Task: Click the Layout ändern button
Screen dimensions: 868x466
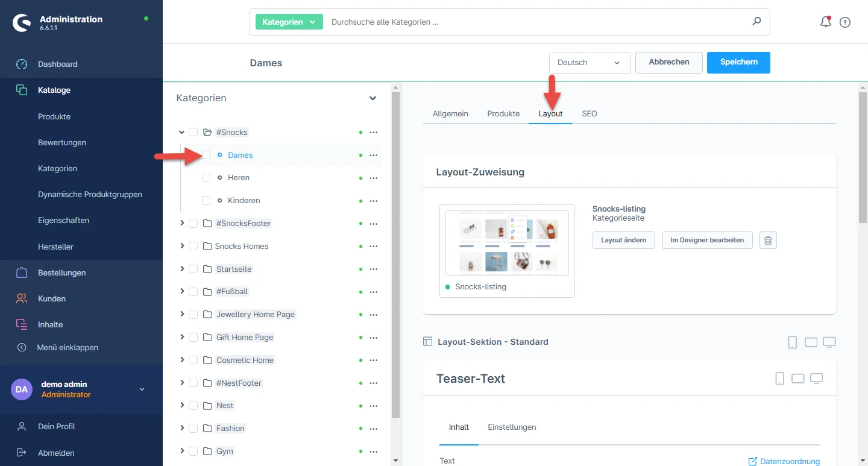Action: tap(623, 240)
